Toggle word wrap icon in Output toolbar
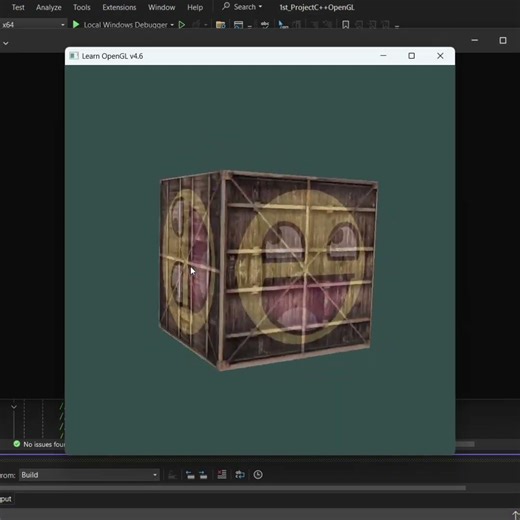Image resolution: width=520 pixels, height=520 pixels. (x=240, y=475)
